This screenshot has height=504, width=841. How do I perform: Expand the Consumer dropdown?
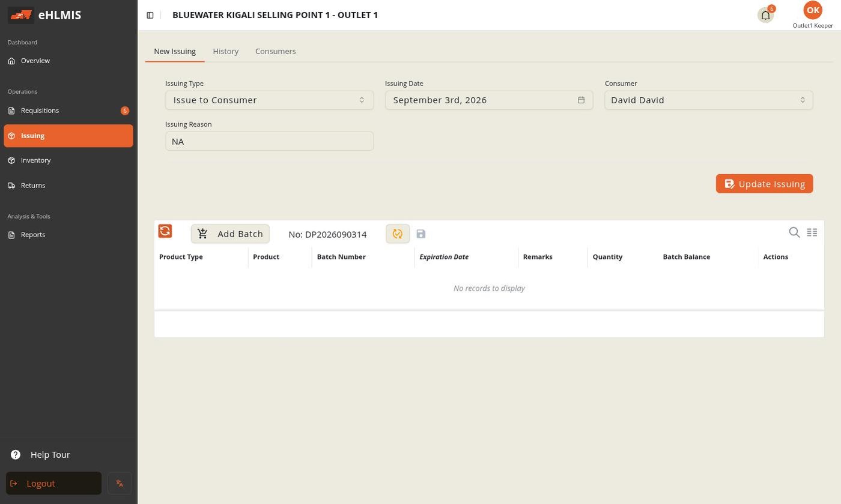point(709,100)
